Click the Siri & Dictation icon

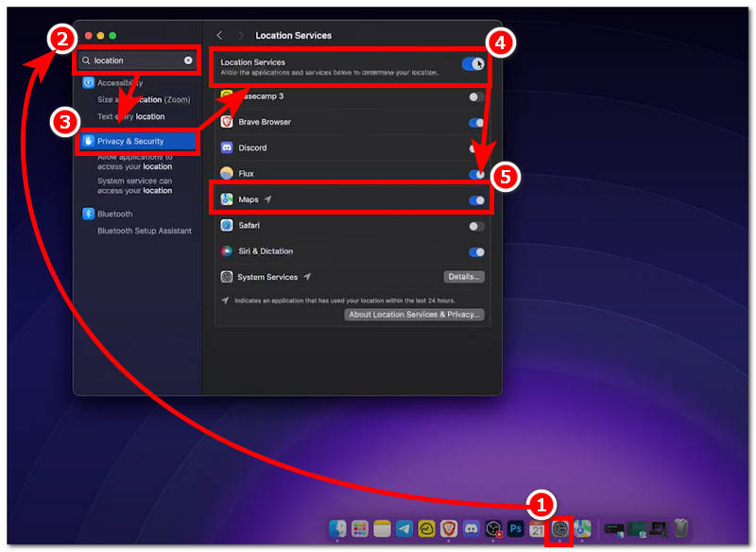[x=227, y=251]
